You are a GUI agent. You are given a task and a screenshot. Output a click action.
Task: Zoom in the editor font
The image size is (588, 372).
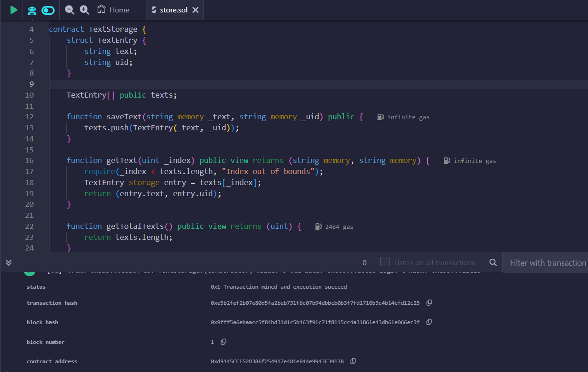(x=84, y=10)
